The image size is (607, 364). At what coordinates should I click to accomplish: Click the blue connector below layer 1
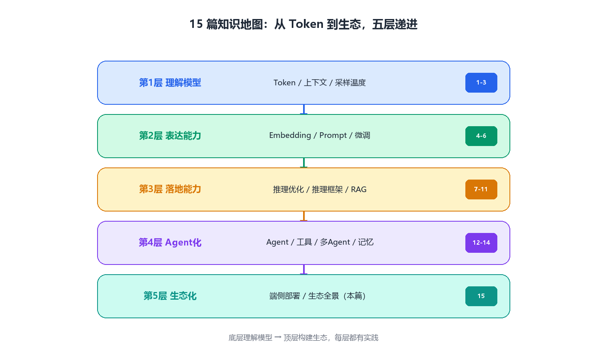[303, 110]
